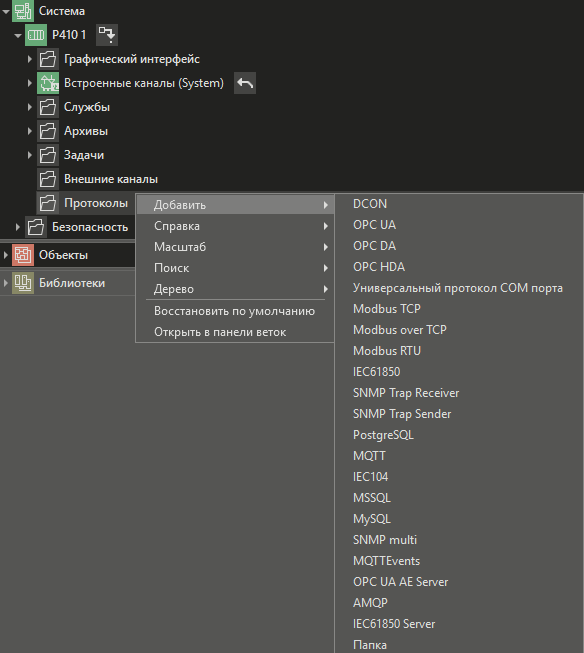Expand the Архивы node
584x653 pixels.
[30, 131]
